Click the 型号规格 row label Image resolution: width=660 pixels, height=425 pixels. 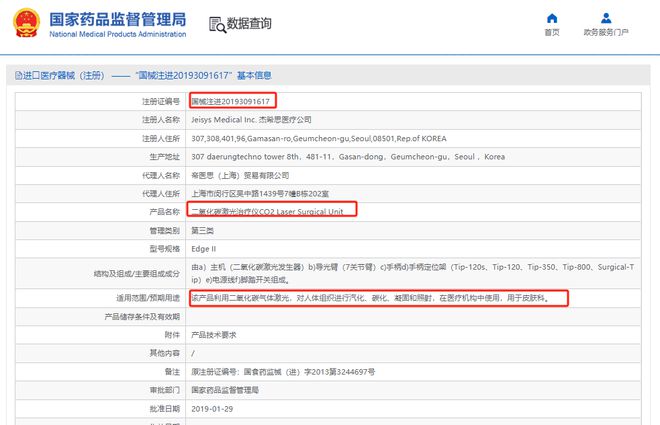pyautogui.click(x=165, y=249)
